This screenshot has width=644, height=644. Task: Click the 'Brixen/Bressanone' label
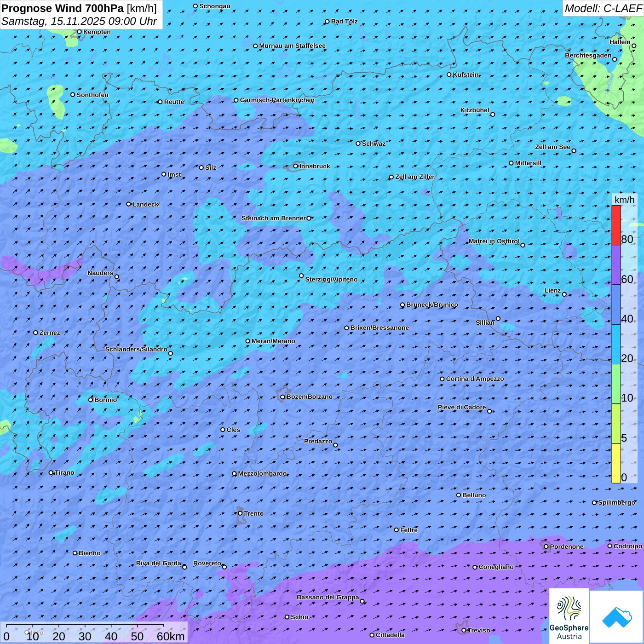tap(379, 328)
